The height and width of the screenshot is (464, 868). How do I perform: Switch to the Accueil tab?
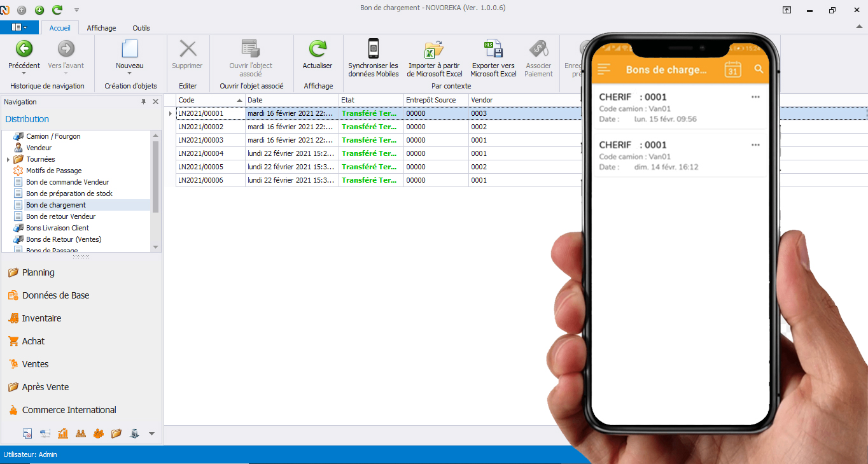(60, 28)
